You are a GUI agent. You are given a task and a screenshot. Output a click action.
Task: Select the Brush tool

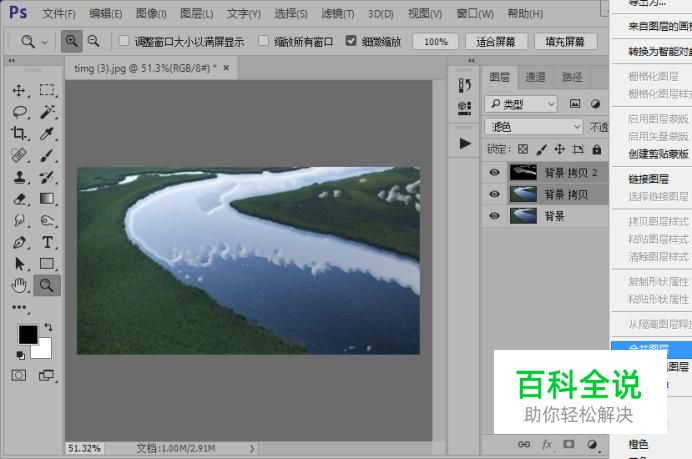47,155
